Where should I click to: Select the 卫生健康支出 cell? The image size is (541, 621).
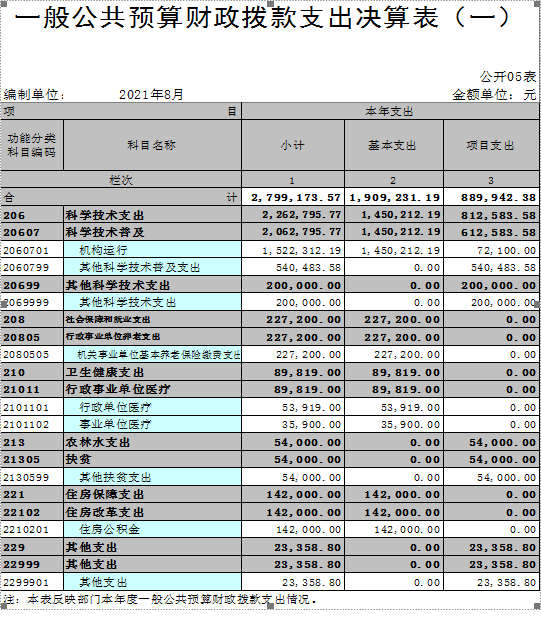(152, 372)
